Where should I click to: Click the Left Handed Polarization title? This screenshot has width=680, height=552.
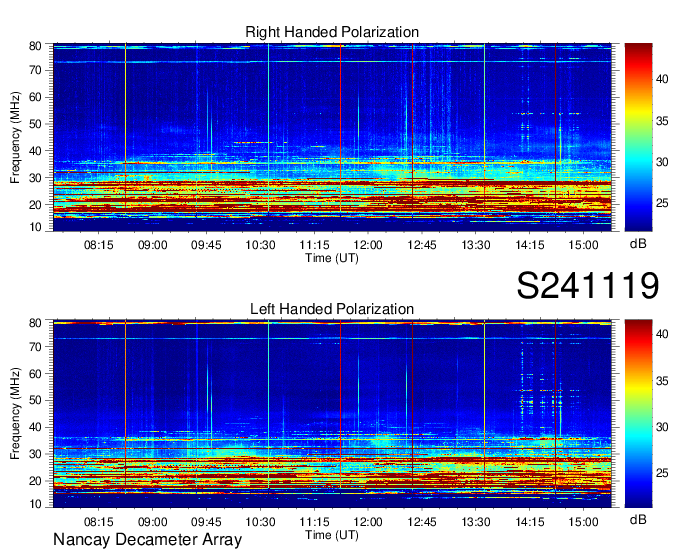point(332,309)
